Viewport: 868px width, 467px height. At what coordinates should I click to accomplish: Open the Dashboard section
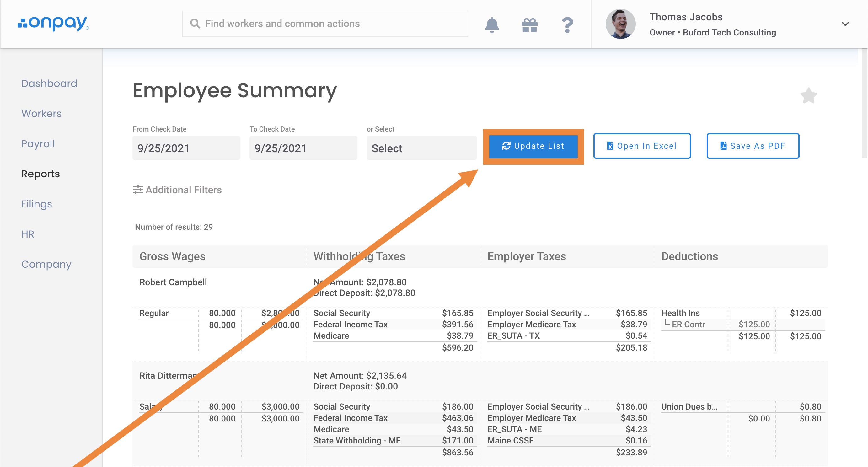point(49,83)
